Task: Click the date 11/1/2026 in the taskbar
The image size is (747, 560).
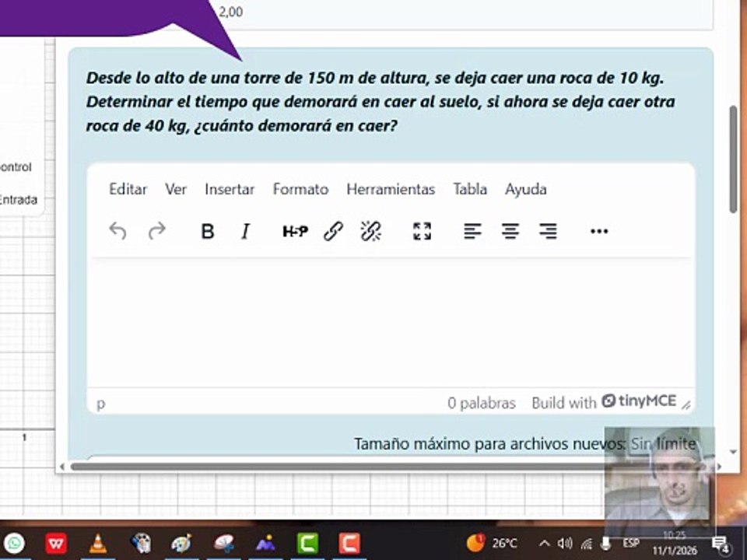Action: 674,551
